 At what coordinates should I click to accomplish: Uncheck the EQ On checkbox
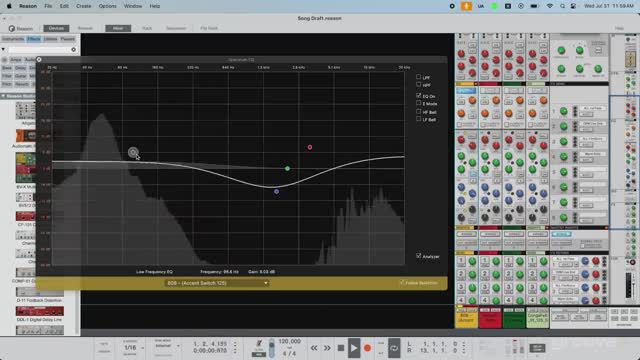click(418, 95)
